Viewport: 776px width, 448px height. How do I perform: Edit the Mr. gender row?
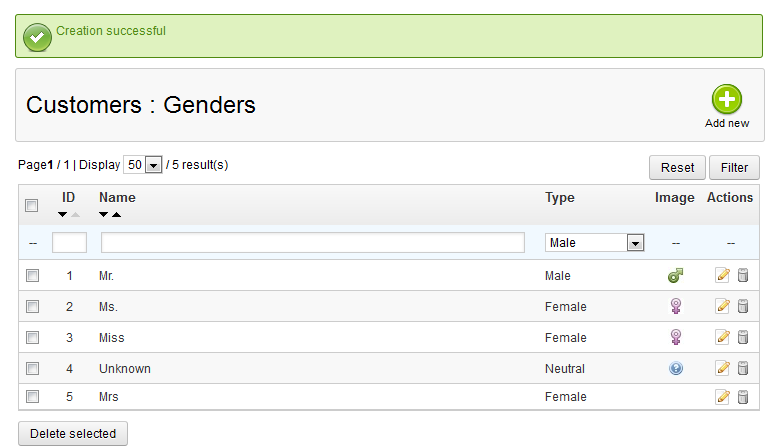tap(722, 276)
